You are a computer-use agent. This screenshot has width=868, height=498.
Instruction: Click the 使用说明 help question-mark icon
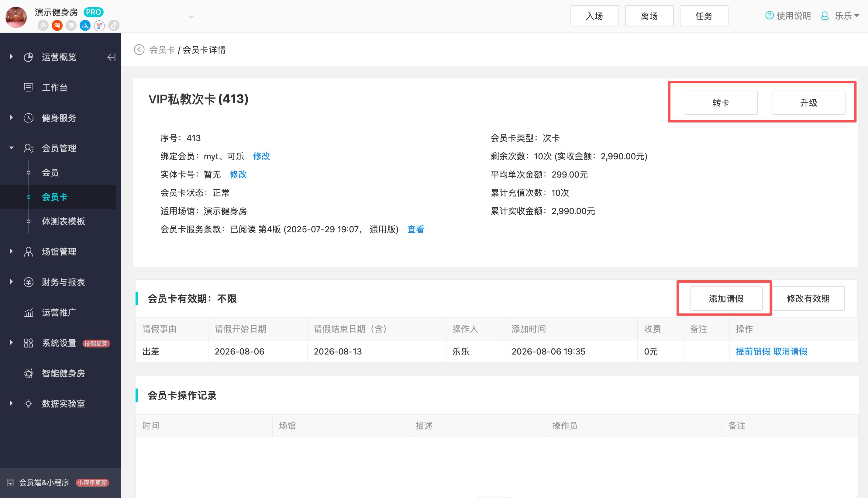coord(769,16)
